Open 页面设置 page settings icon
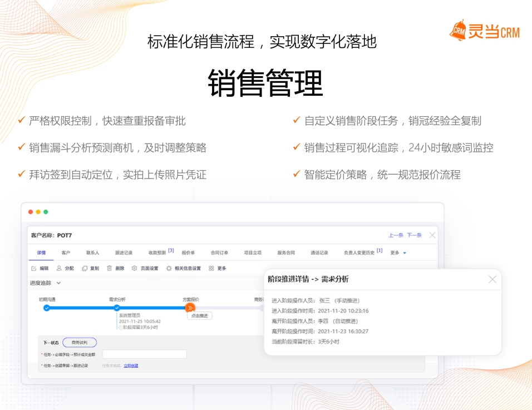Viewport: 532px width, 410px height. tap(135, 268)
